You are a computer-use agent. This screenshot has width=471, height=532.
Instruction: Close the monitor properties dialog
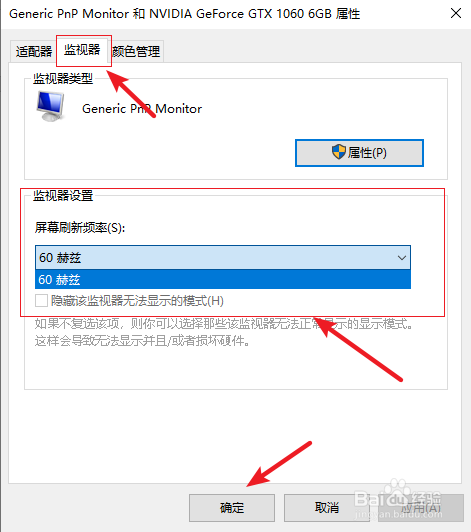[456, 14]
